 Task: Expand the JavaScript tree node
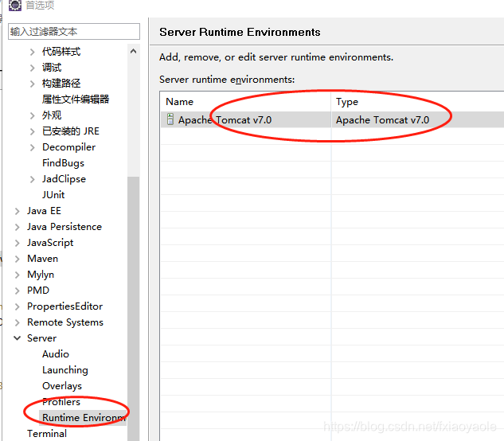pyautogui.click(x=17, y=243)
